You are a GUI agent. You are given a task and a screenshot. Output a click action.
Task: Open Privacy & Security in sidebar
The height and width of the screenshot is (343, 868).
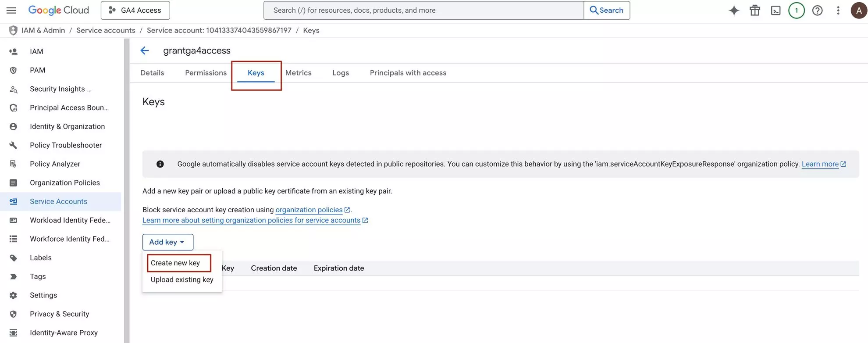(x=60, y=314)
